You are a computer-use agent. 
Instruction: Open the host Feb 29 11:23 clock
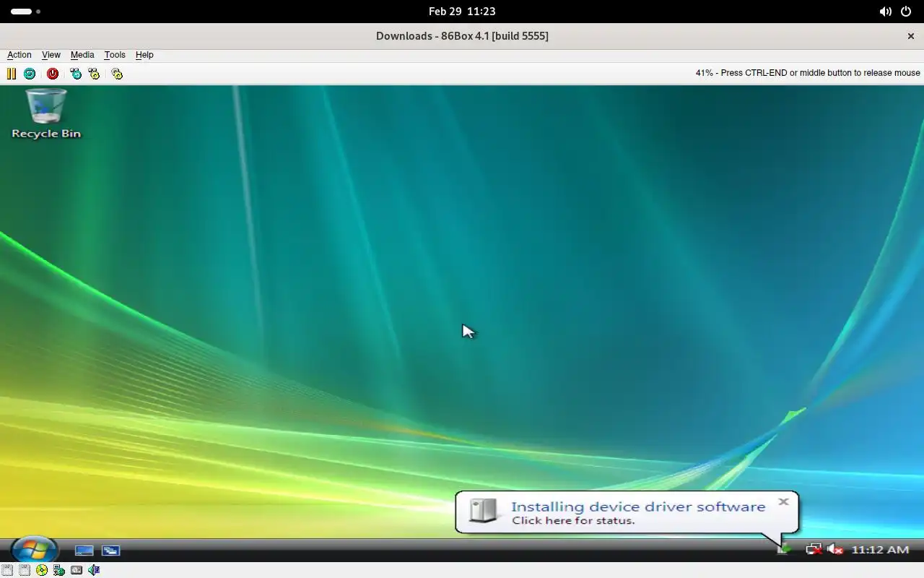pyautogui.click(x=462, y=12)
